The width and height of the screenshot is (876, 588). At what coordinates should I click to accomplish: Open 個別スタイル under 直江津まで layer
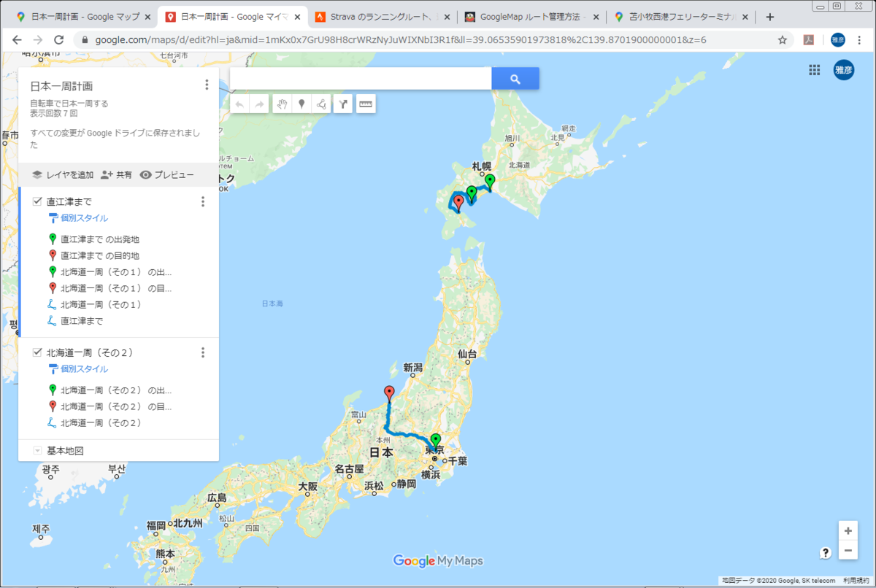click(78, 218)
